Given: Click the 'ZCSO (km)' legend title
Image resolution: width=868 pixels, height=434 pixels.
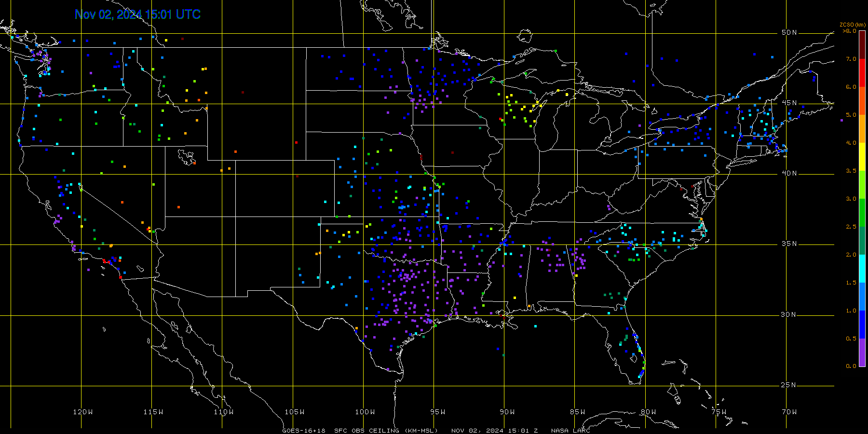Looking at the screenshot, I should click(x=853, y=25).
